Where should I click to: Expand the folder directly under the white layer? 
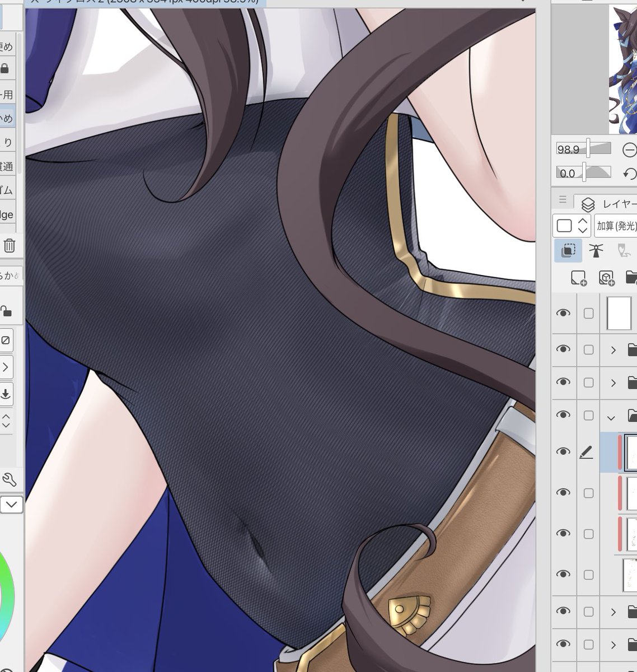[x=613, y=350]
